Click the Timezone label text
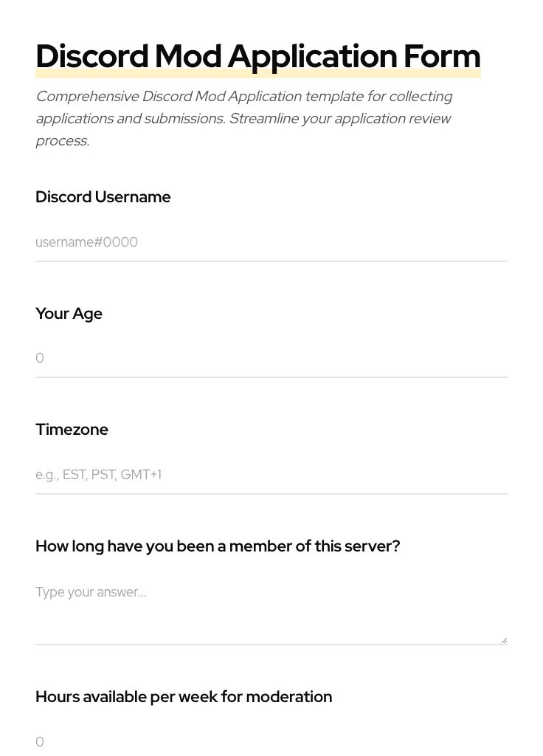This screenshot has height=756, width=543. pos(72,430)
